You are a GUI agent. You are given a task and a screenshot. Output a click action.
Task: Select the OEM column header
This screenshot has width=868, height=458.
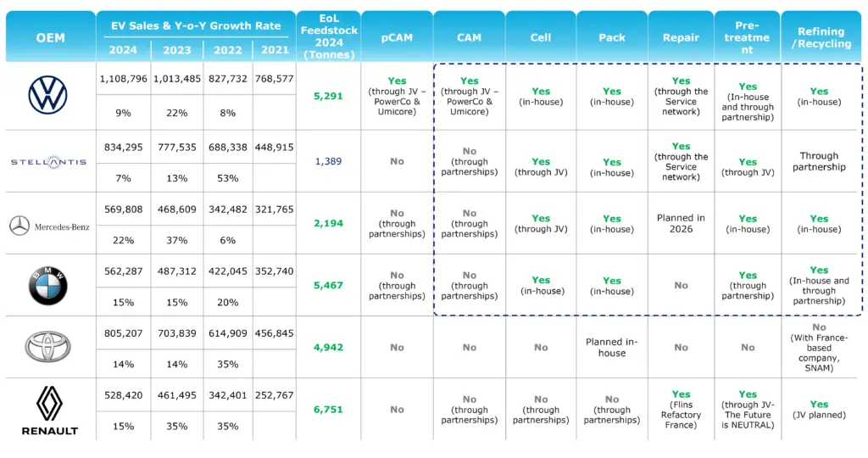(x=50, y=37)
